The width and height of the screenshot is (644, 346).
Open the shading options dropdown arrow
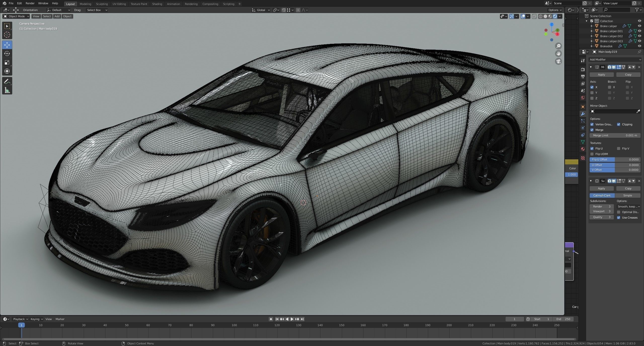(560, 16)
